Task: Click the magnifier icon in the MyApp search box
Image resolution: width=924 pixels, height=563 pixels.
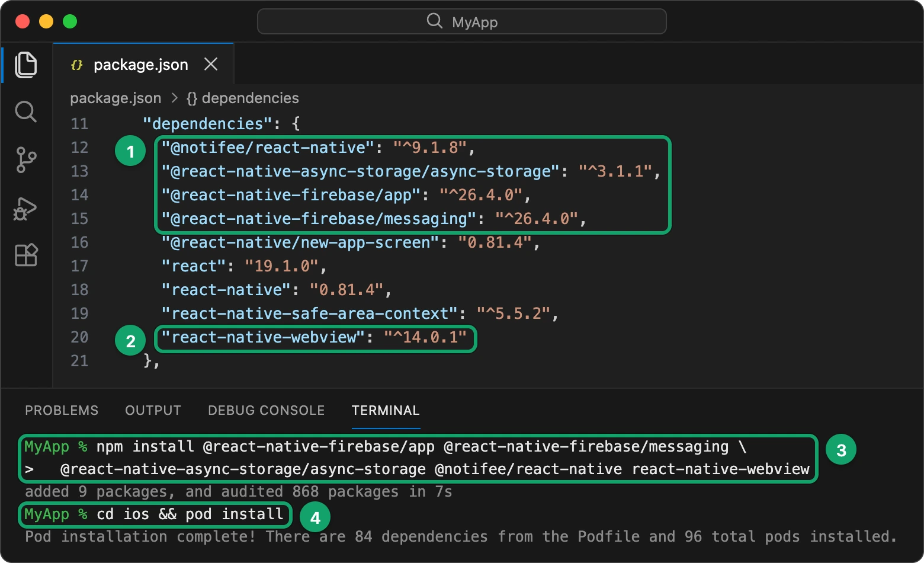Action: click(x=435, y=21)
